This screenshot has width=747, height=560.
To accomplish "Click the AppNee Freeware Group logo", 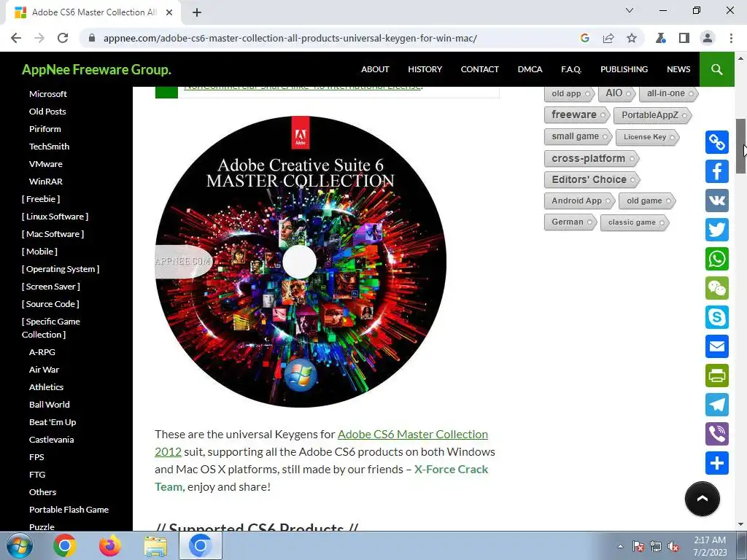I will (96, 69).
